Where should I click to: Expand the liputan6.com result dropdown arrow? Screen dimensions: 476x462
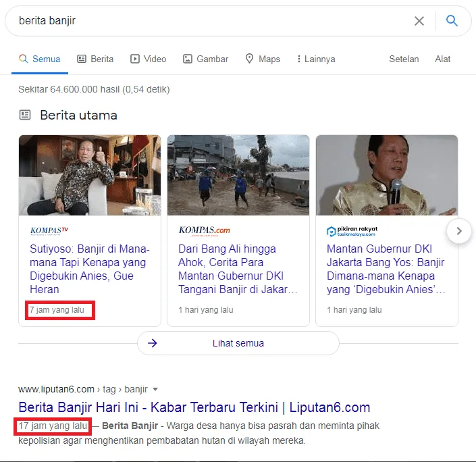click(155, 390)
